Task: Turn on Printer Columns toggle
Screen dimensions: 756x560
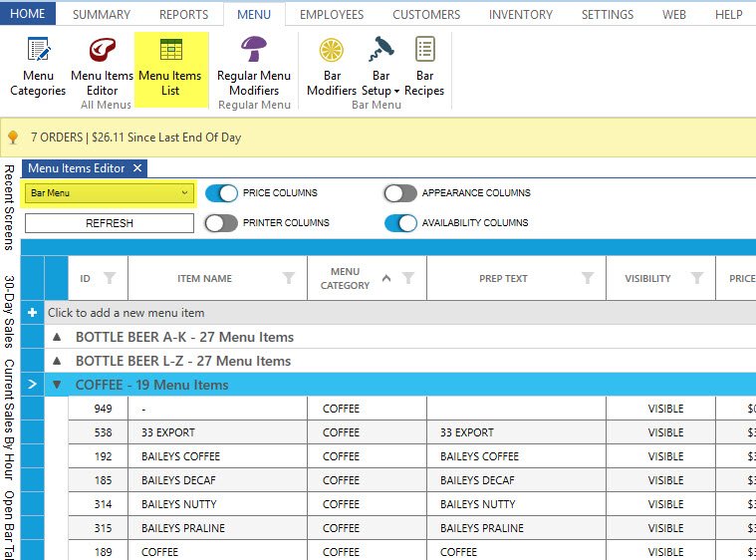Action: point(221,223)
